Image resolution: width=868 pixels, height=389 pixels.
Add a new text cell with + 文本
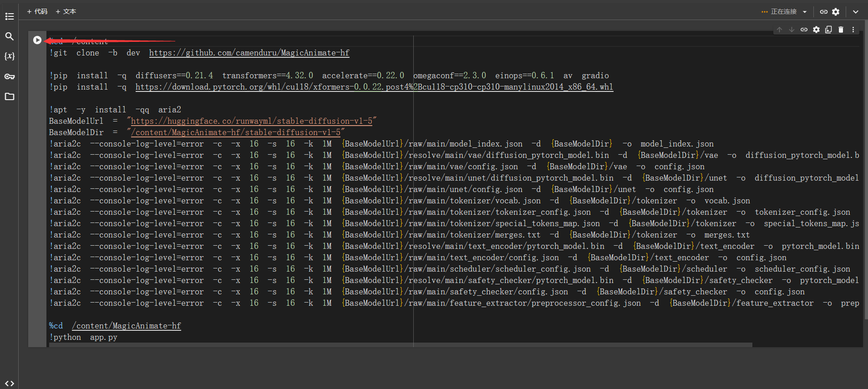pyautogui.click(x=66, y=11)
